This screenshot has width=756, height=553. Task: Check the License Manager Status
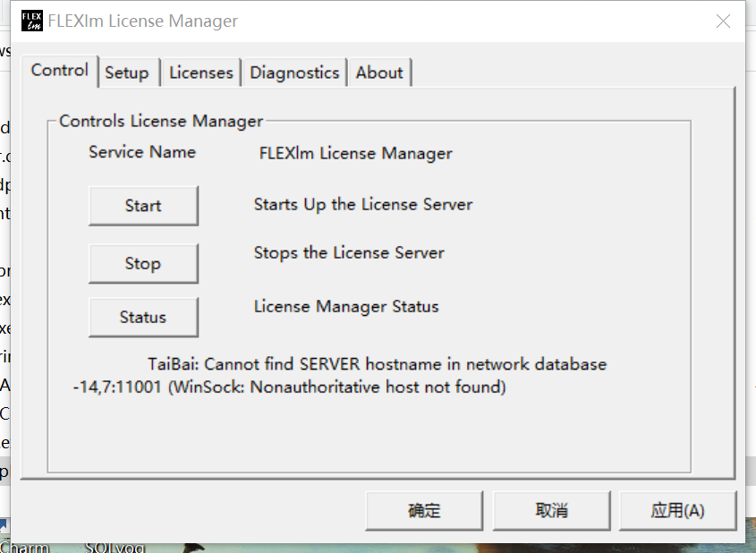pos(143,317)
